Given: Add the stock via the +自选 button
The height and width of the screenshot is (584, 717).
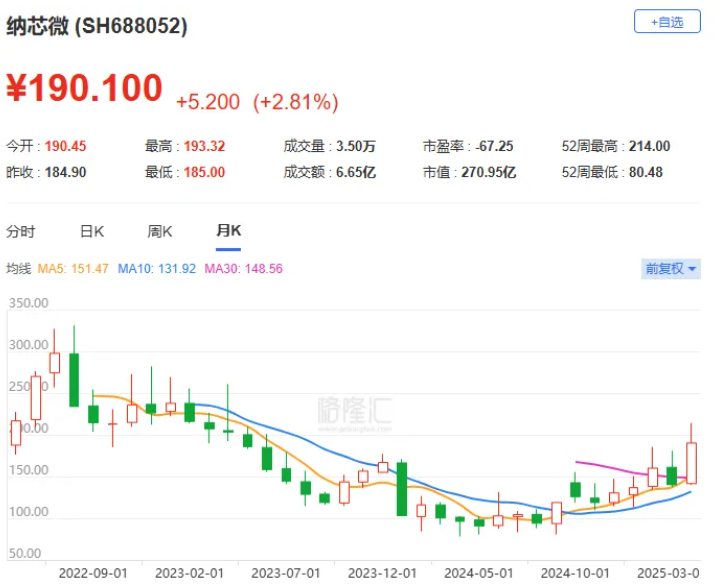Looking at the screenshot, I should tap(667, 22).
